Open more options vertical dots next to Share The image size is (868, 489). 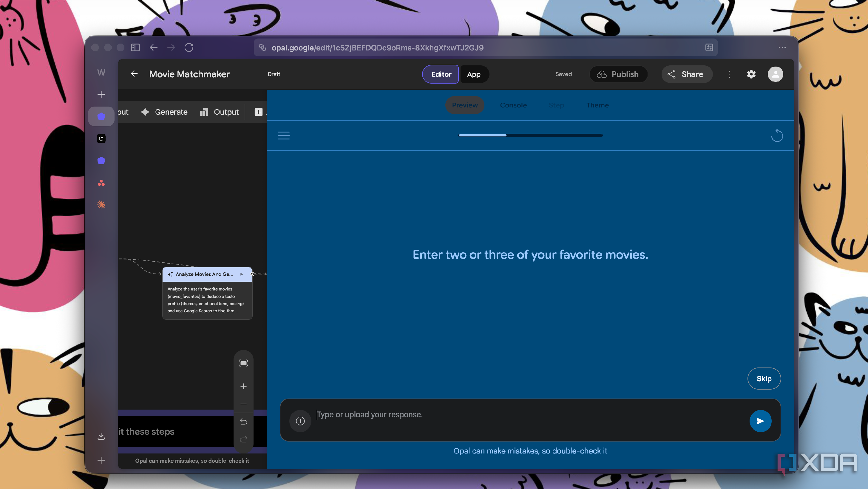click(729, 74)
